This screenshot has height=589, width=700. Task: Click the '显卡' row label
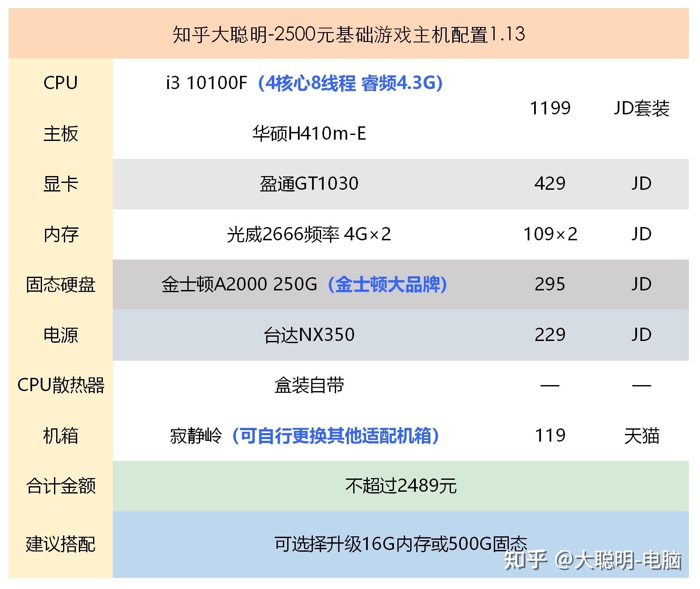coord(60,184)
